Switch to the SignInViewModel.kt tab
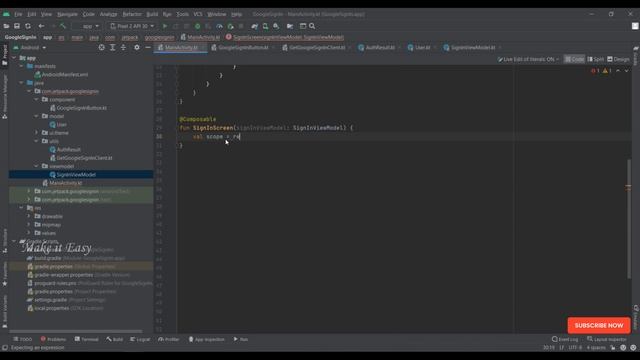 [x=473, y=48]
